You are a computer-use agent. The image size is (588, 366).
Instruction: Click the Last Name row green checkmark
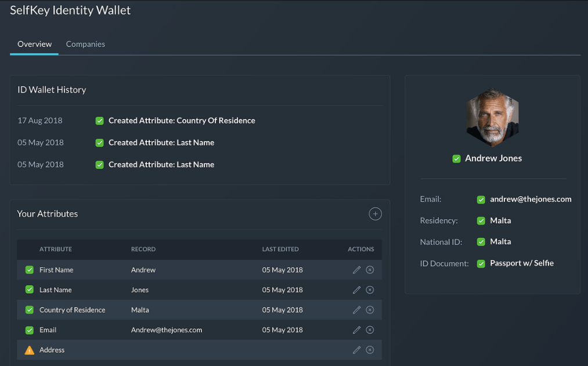pyautogui.click(x=29, y=289)
